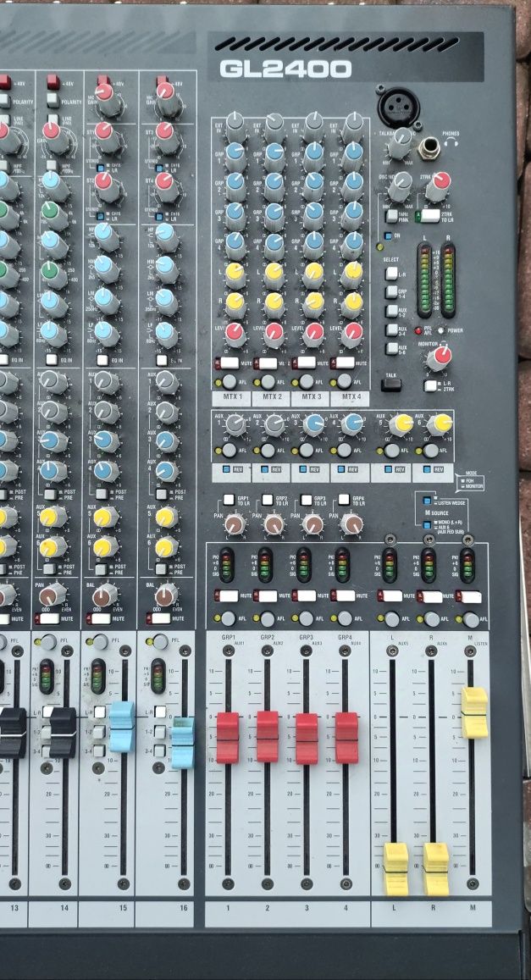Push the 3-4 routing button on channel 14
The height and width of the screenshot is (980, 531).
[x=47, y=751]
